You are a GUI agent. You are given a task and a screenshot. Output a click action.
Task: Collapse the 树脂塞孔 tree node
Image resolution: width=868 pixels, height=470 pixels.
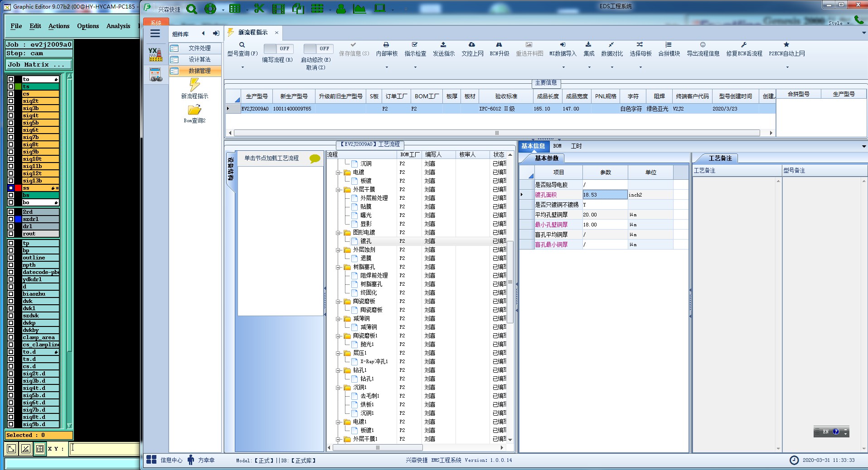(338, 267)
